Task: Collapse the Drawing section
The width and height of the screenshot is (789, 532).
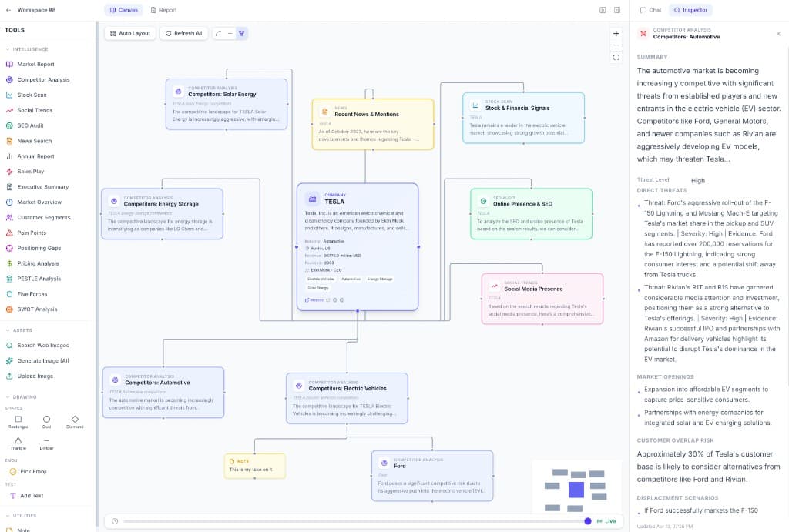Action: click(25, 397)
